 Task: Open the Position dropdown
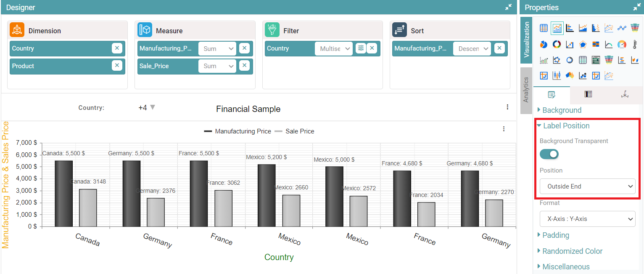click(587, 186)
